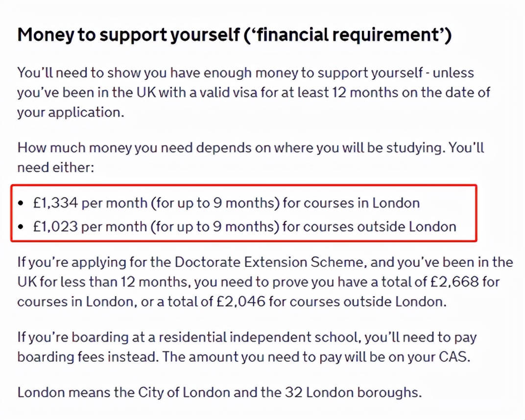Viewport: 525px width, 420px height.
Task: Click the '£2,046' total amount text
Action: [x=241, y=302]
